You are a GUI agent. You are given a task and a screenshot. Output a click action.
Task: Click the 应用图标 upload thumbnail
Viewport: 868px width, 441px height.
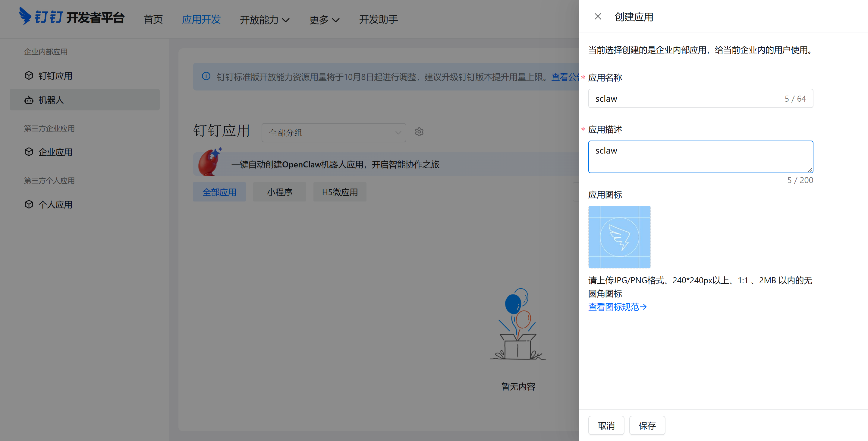tap(619, 237)
